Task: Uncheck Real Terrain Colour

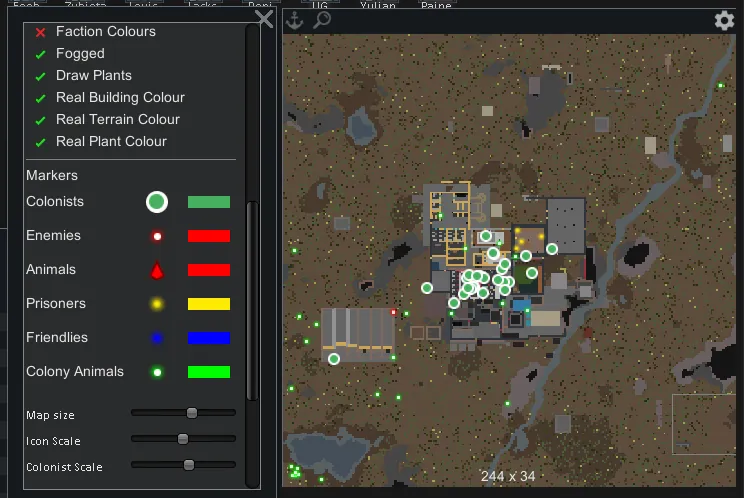Action: pyautogui.click(x=41, y=120)
